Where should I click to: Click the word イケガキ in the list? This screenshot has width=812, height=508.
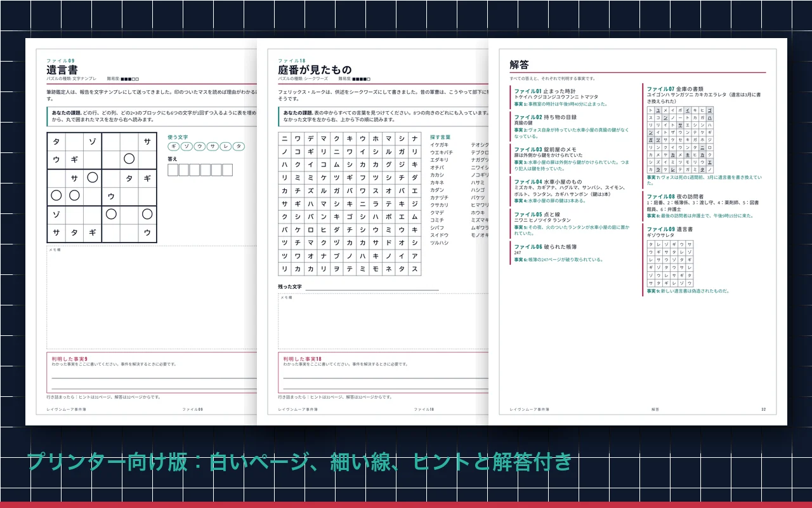point(439,145)
